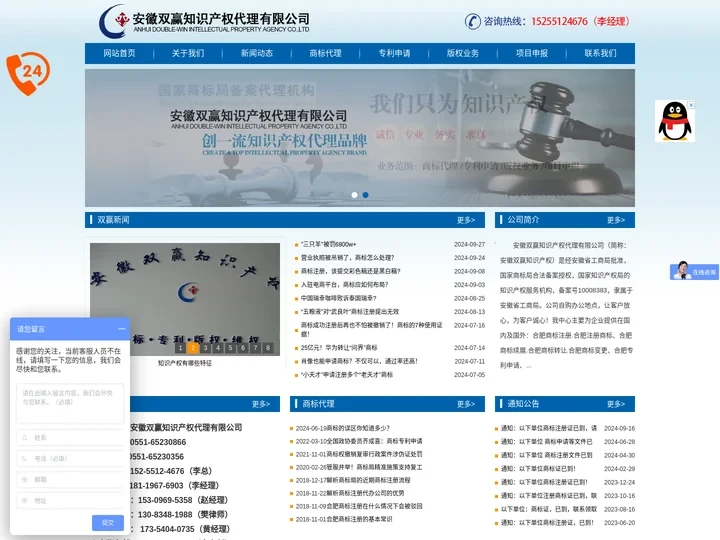Open article 2024-06-19商标的误区你知道多少?
The width and height of the screenshot is (720, 540).
coord(343,428)
